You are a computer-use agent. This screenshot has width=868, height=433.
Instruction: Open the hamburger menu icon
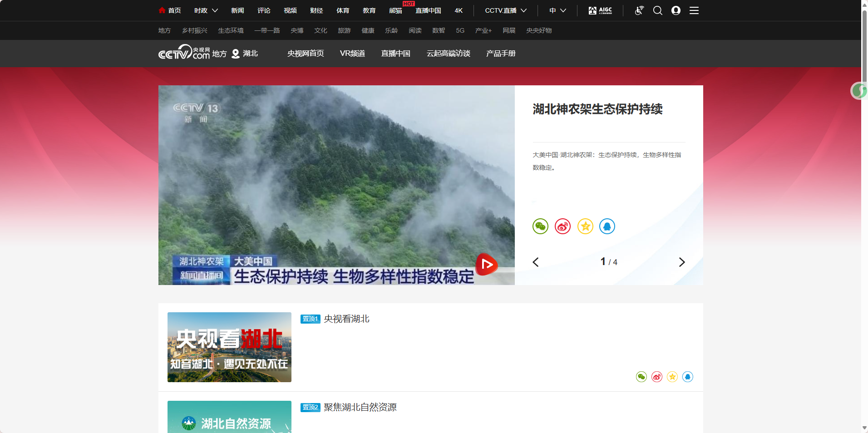(x=694, y=10)
